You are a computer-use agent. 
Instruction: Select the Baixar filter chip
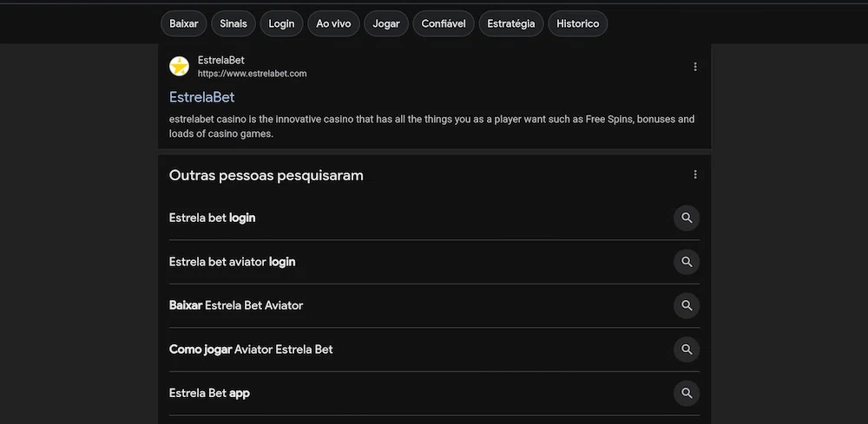coord(184,23)
